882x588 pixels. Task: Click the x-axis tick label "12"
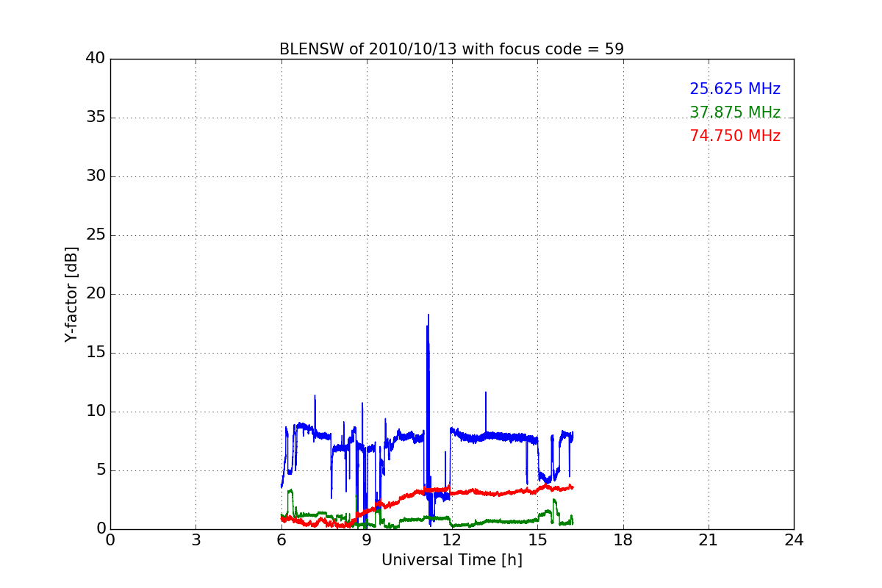(x=452, y=539)
